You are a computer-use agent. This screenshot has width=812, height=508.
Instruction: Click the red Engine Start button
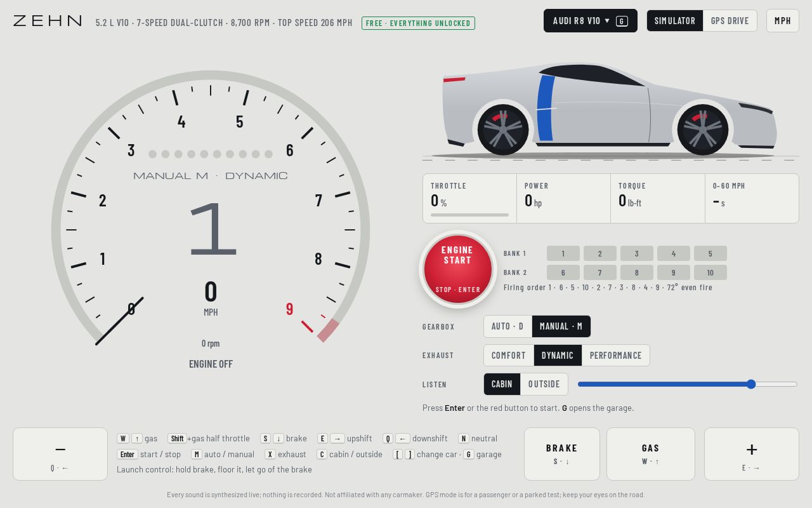(x=457, y=269)
